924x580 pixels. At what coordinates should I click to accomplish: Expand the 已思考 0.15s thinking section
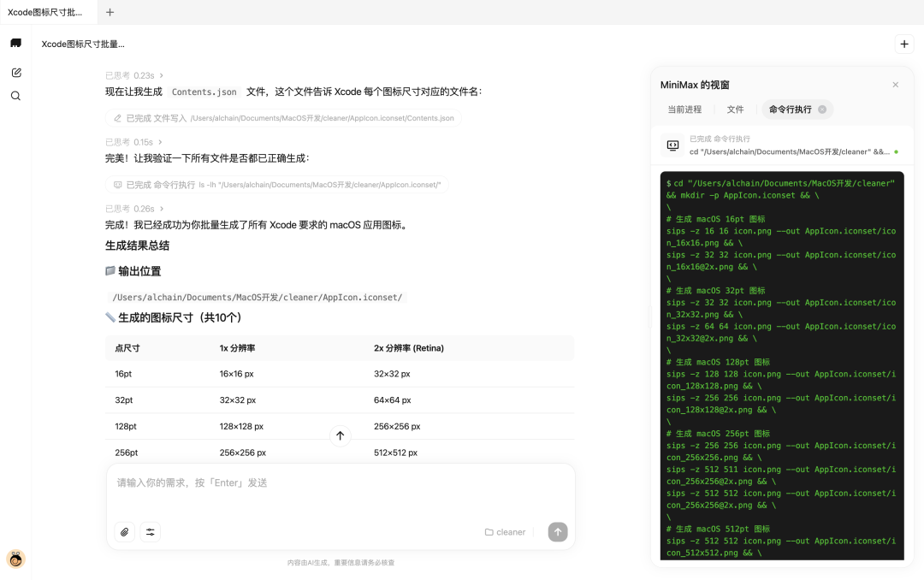[133, 143]
